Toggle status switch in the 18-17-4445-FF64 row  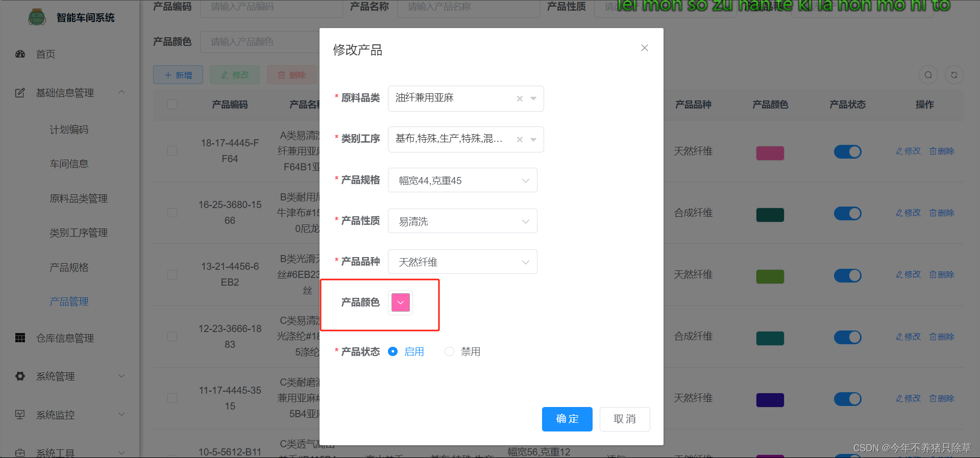848,151
